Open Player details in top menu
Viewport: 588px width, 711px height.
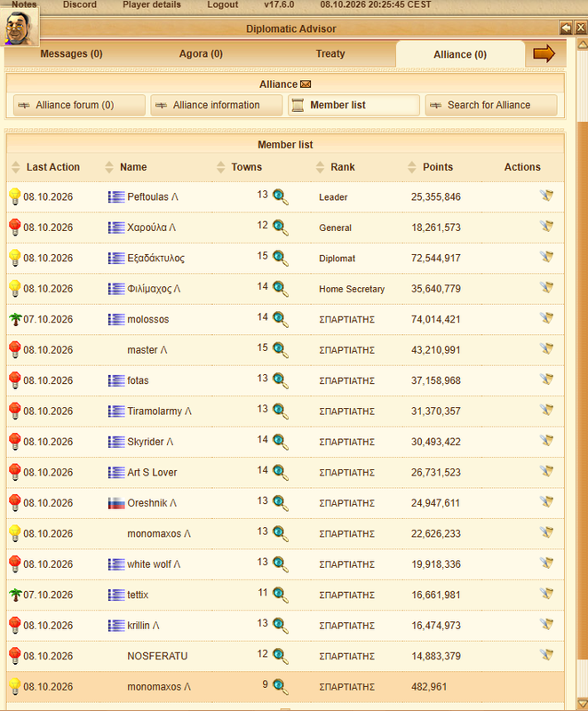tap(152, 4)
